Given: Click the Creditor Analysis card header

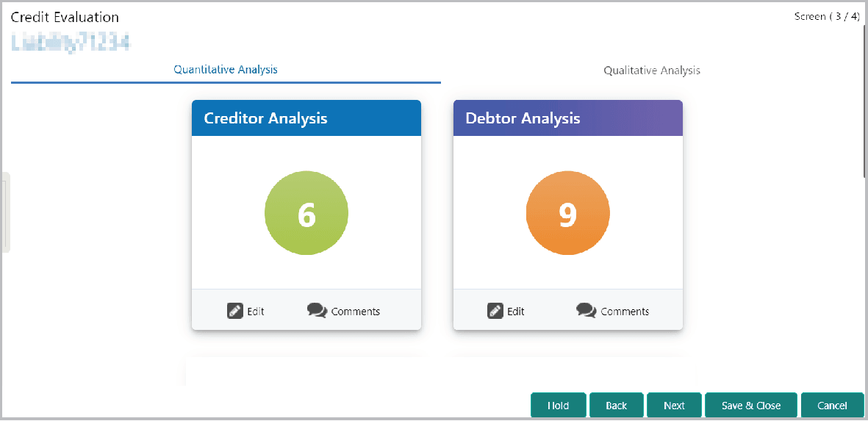Looking at the screenshot, I should (x=306, y=118).
